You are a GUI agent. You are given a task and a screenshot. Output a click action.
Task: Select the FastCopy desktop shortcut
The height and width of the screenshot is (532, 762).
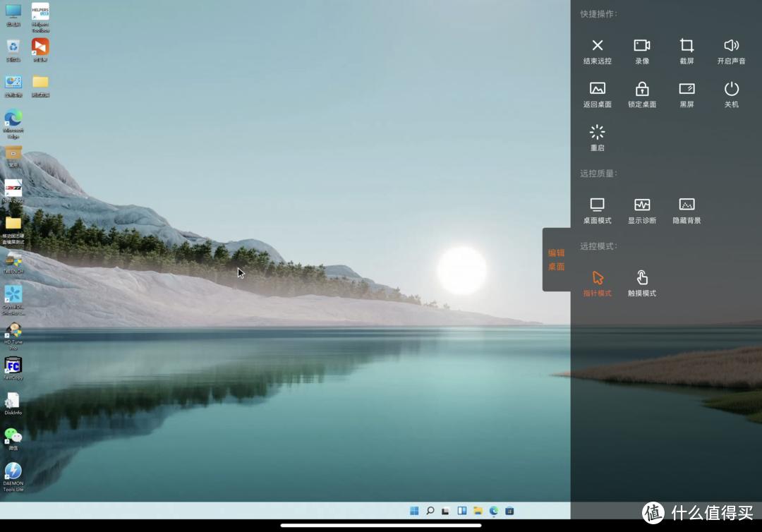pos(13,365)
